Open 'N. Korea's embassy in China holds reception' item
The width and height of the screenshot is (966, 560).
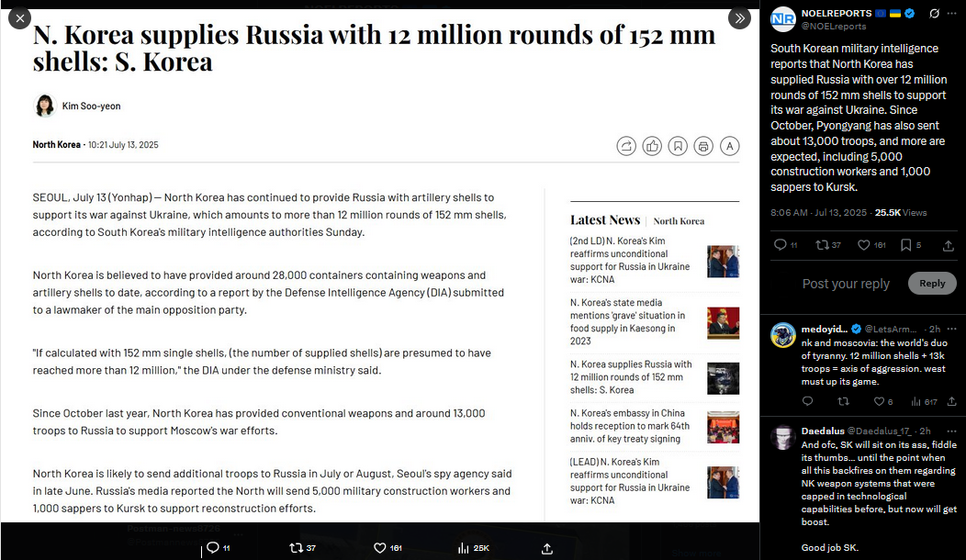[x=630, y=426]
